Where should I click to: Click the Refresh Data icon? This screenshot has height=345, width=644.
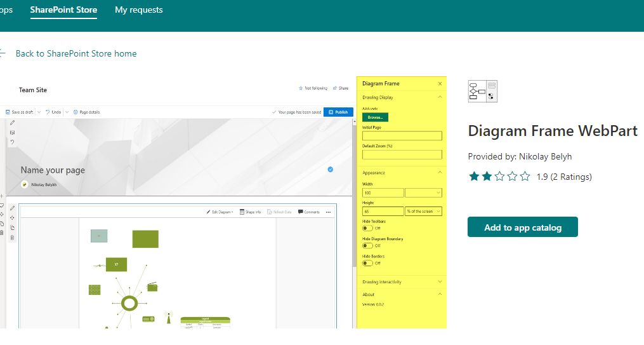point(270,212)
